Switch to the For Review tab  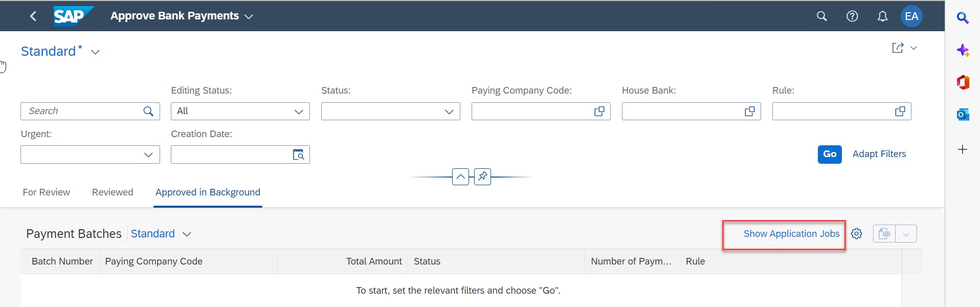click(47, 192)
